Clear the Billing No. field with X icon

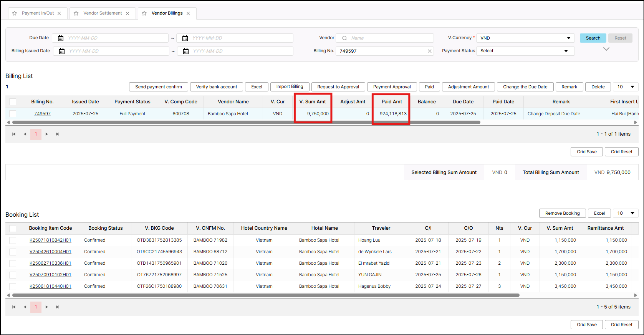point(429,51)
